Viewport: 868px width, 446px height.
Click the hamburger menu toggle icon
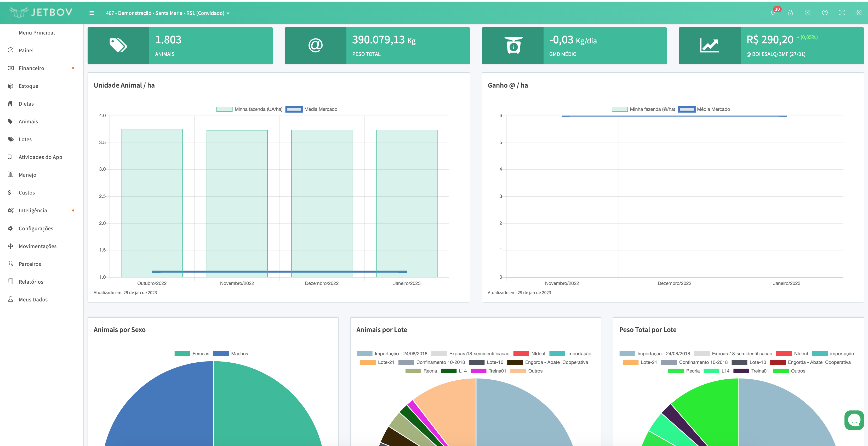point(92,13)
